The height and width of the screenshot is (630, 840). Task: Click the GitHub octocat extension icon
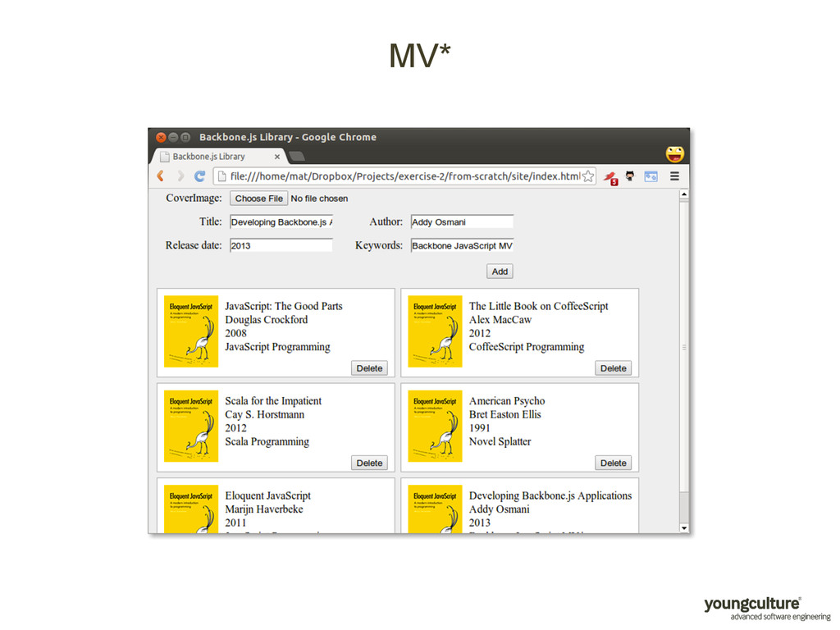(630, 176)
